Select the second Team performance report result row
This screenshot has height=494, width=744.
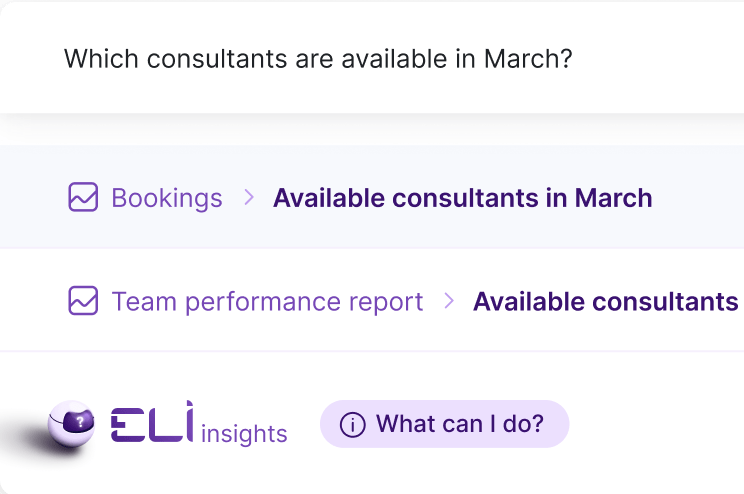372,300
